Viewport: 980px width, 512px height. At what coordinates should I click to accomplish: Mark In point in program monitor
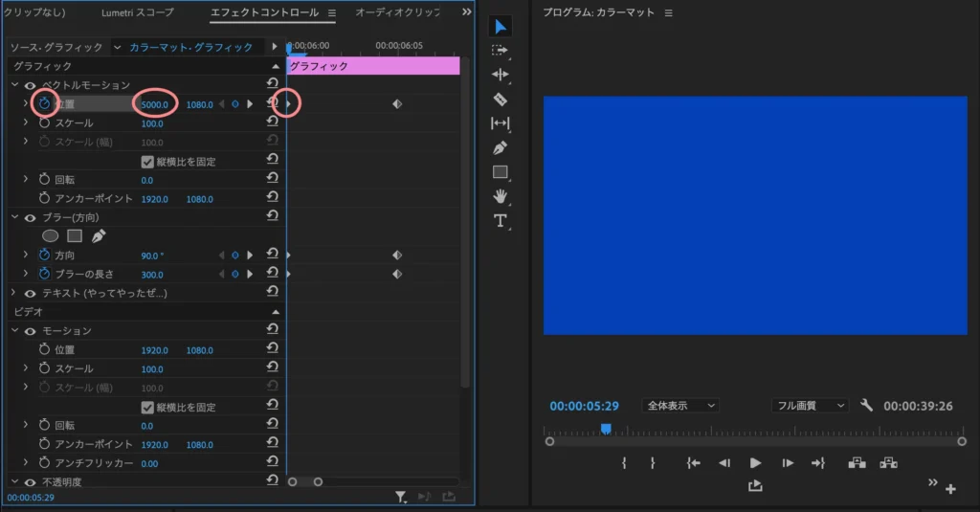624,462
